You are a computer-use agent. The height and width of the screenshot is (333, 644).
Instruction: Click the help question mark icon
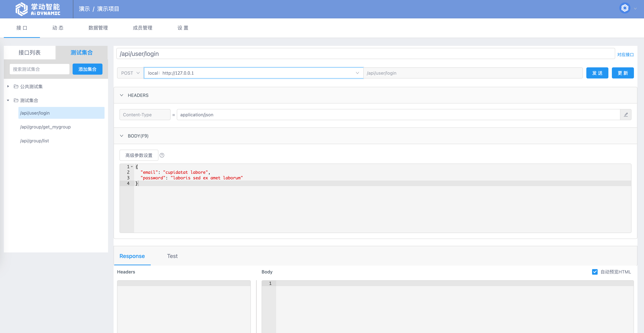[162, 155]
